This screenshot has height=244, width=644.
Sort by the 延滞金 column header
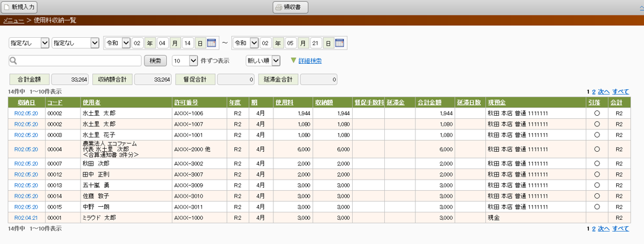pyautogui.click(x=395, y=103)
